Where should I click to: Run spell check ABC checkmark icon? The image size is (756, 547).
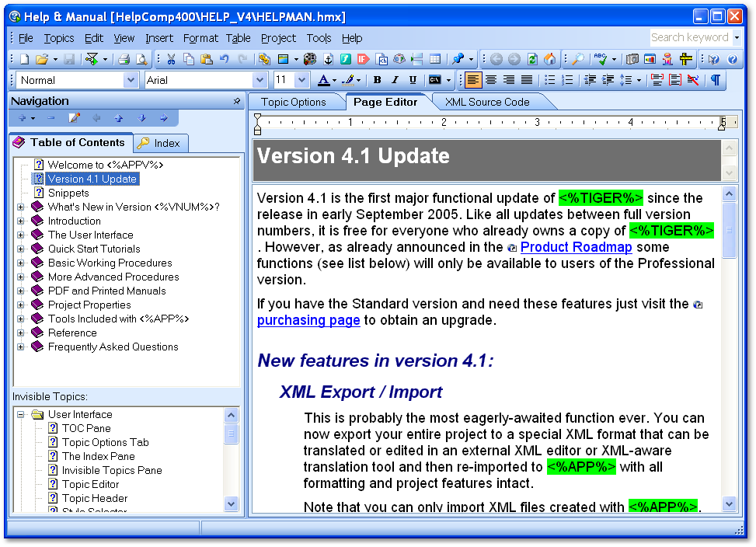(601, 59)
